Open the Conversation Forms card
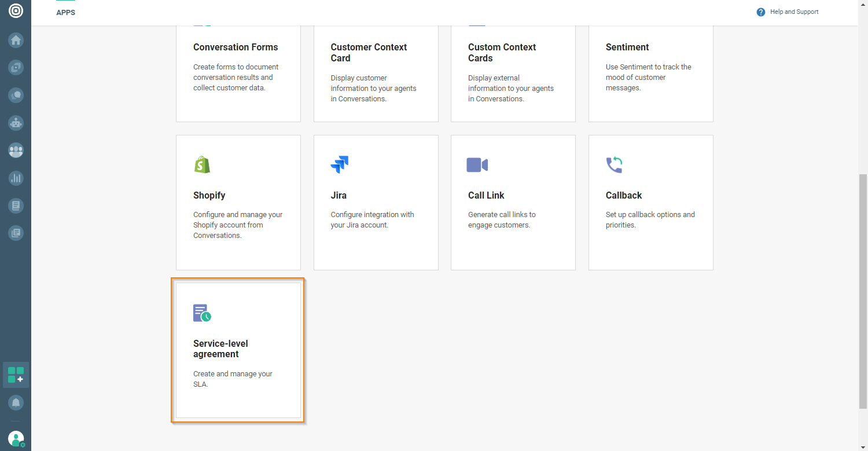Screen dimensions: 868x451 pyautogui.click(x=238, y=72)
